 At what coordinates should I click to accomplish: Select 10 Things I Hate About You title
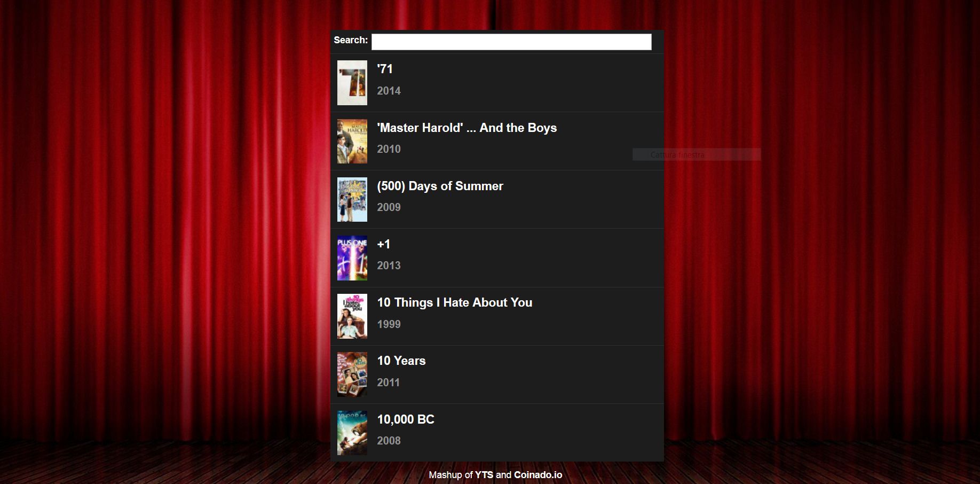(454, 302)
